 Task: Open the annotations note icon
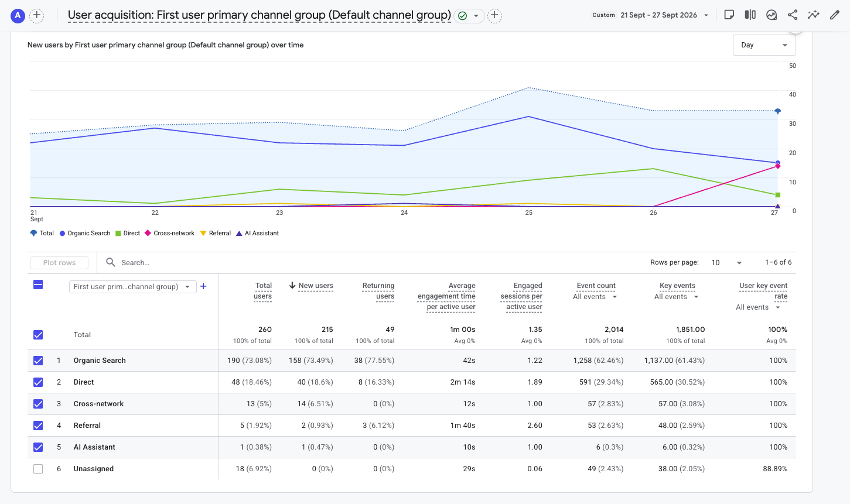pos(729,15)
